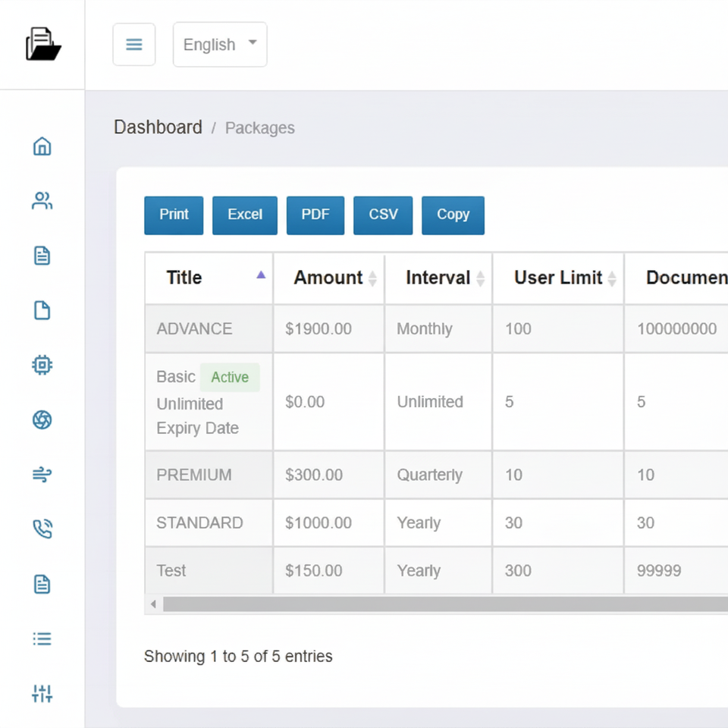Click the scrollbar left arrow
This screenshot has height=728, width=728.
pyautogui.click(x=153, y=604)
